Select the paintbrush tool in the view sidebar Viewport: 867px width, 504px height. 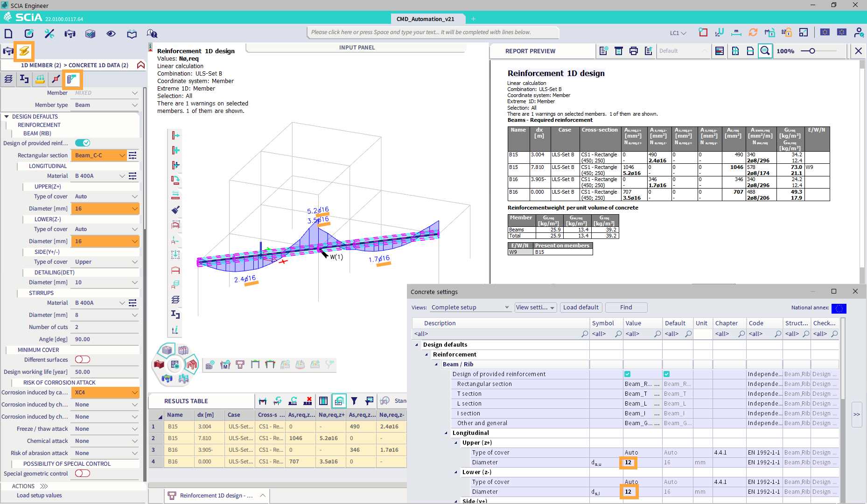click(175, 210)
